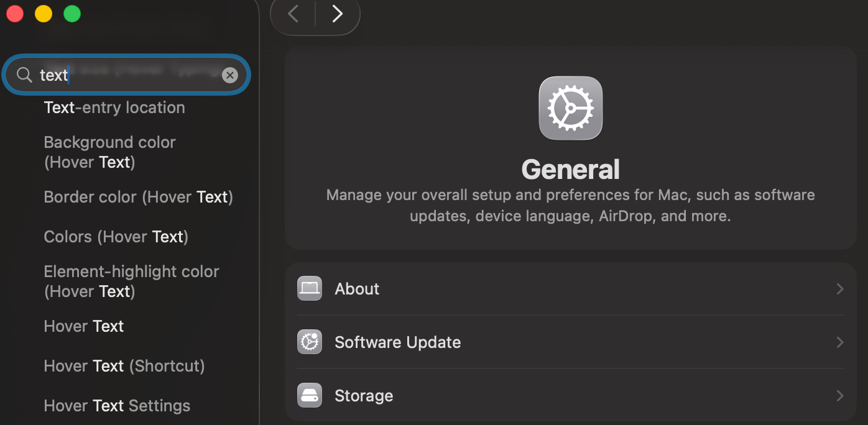Select the Text-entry location result
This screenshot has height=425, width=868.
click(x=114, y=107)
